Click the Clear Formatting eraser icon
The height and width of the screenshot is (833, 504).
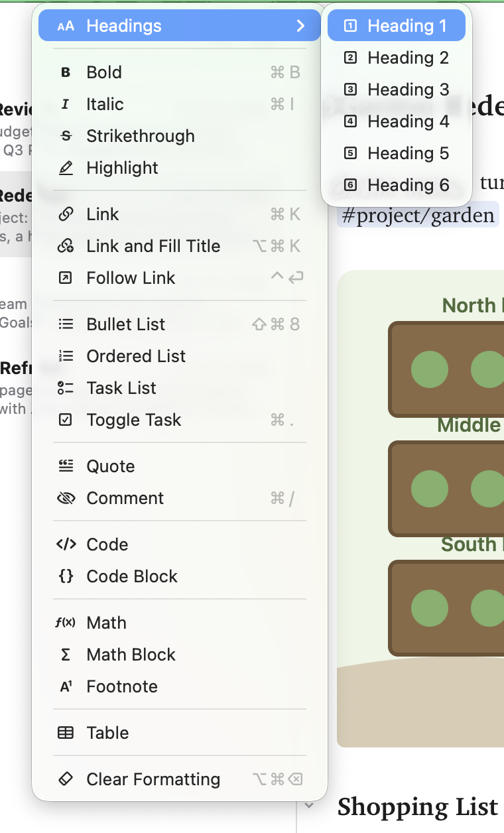pos(66,779)
